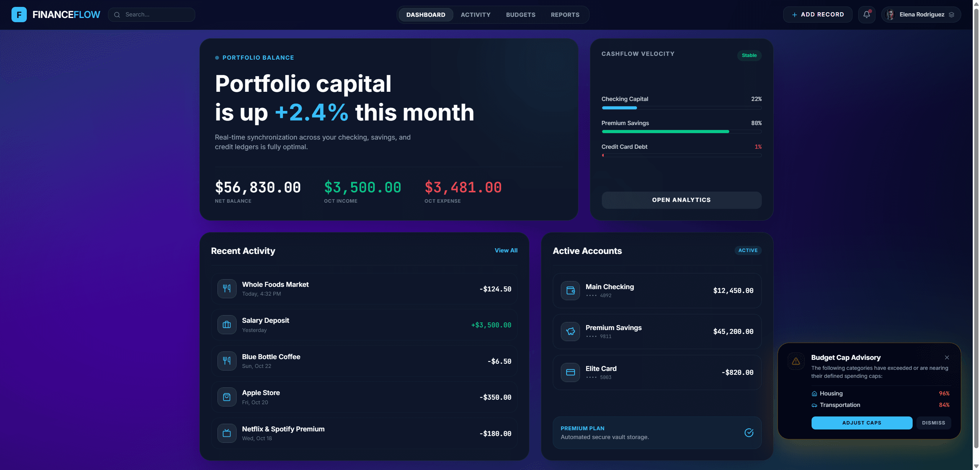Click Elena Rodriguez avatar picture
The image size is (980, 470).
click(890, 15)
